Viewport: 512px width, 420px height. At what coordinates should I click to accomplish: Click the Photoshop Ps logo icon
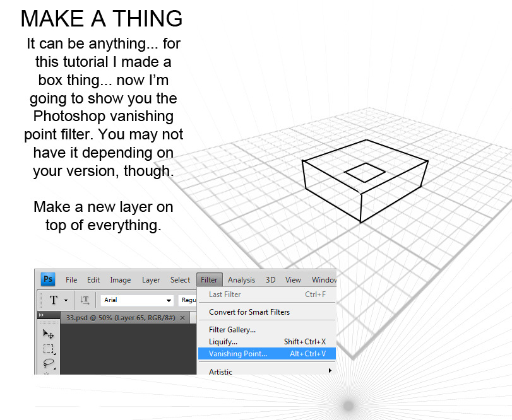pyautogui.click(x=48, y=279)
